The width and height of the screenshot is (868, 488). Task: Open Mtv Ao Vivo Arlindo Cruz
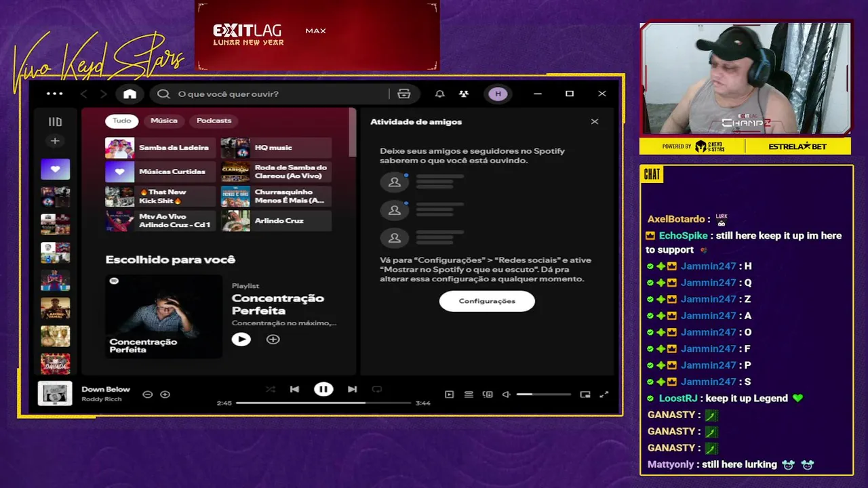160,221
